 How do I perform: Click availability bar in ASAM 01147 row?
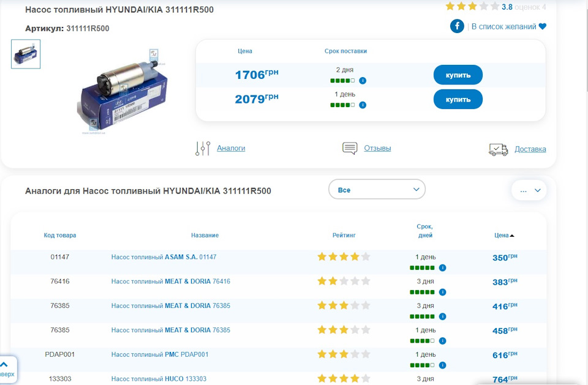click(422, 267)
